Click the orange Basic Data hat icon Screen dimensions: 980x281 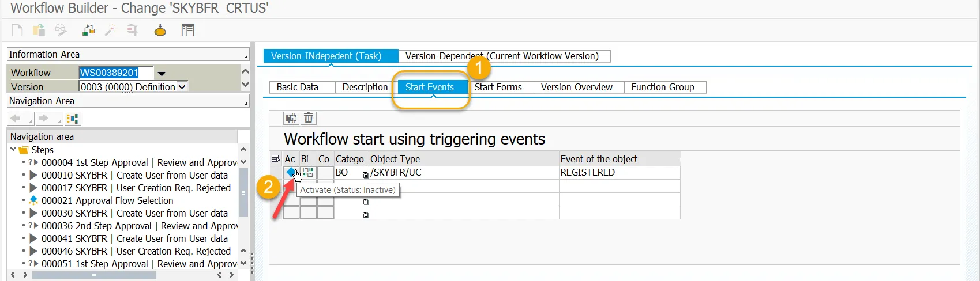pos(160,31)
